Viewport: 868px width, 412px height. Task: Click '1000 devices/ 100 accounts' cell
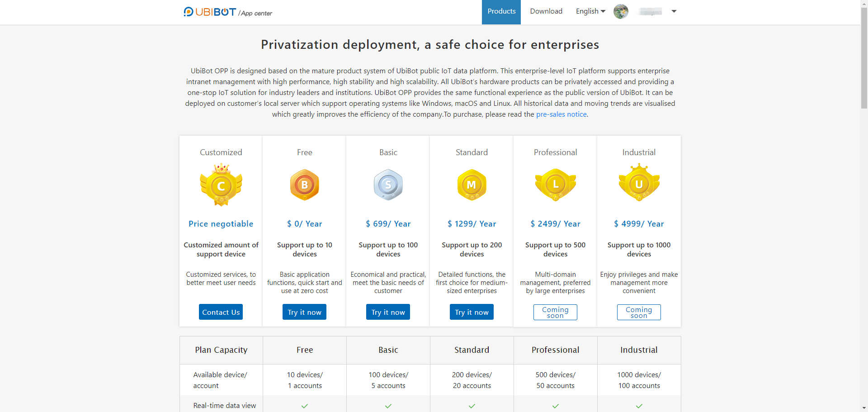coord(639,380)
